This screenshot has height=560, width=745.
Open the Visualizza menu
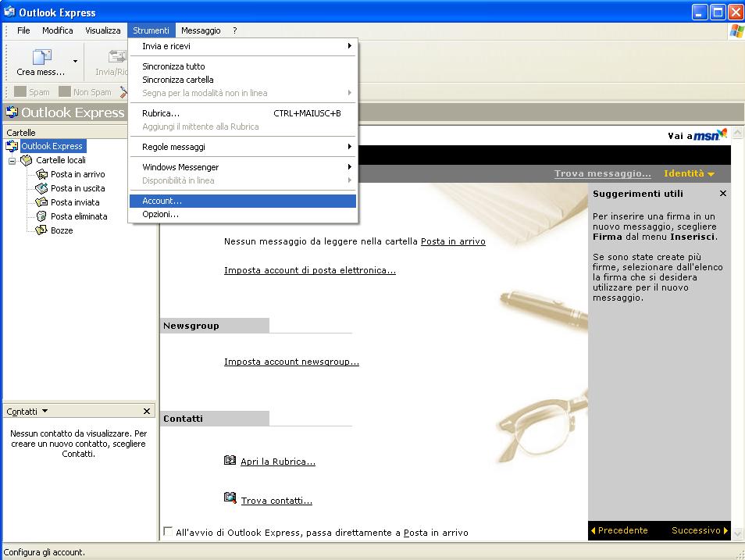point(103,30)
